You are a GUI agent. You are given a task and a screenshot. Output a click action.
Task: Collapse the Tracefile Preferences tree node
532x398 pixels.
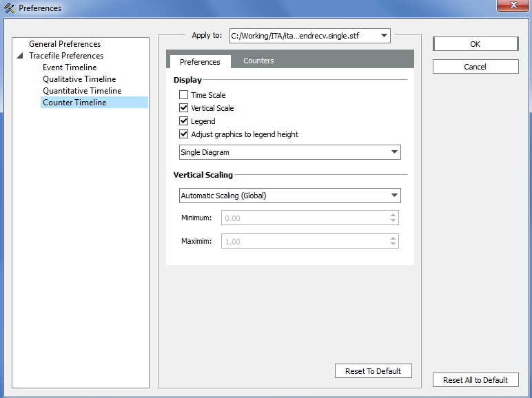20,56
